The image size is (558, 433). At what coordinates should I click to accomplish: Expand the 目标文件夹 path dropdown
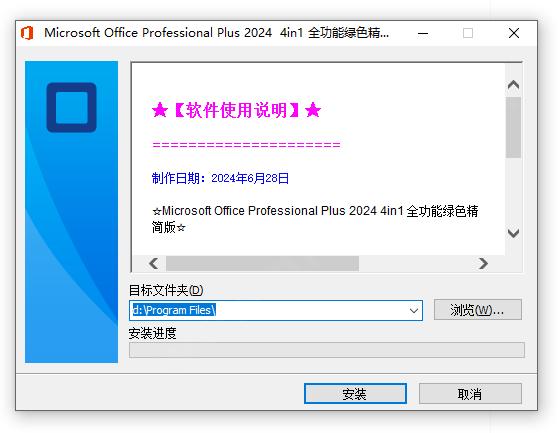tap(414, 311)
